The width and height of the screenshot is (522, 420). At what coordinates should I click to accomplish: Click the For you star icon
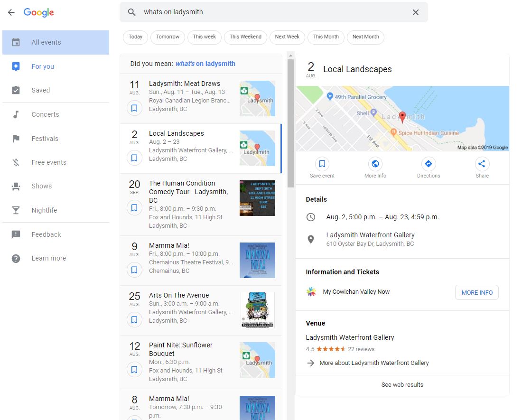click(16, 66)
